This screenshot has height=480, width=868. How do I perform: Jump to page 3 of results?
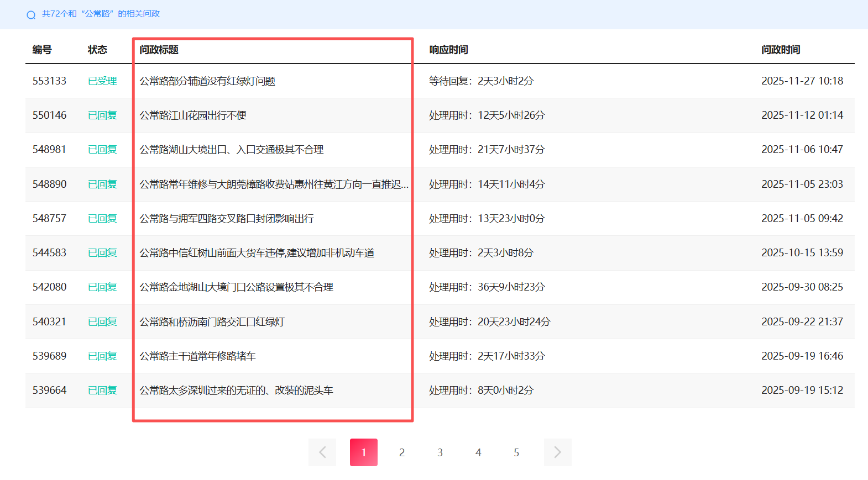pyautogui.click(x=440, y=452)
